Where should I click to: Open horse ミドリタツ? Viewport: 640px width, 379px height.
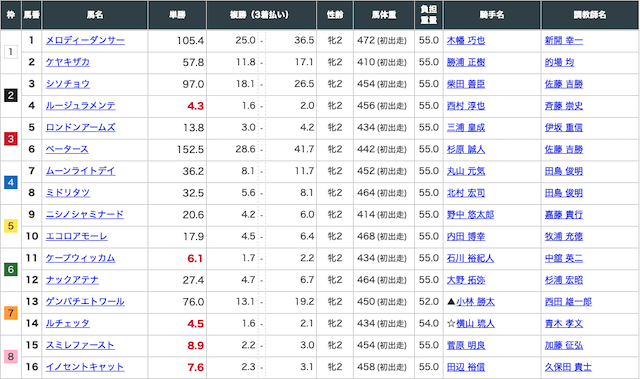click(67, 193)
